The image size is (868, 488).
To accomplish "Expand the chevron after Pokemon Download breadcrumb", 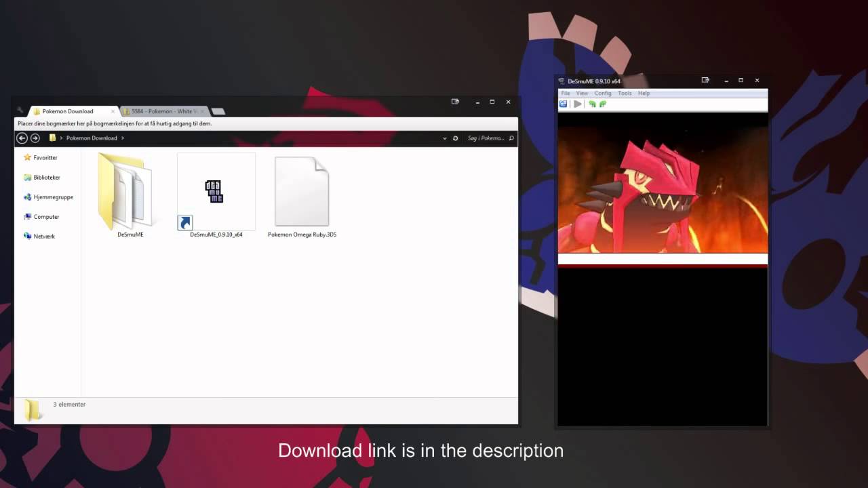I will tap(122, 138).
